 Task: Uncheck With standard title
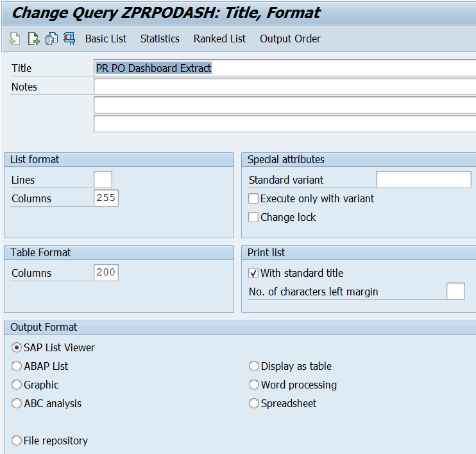pyautogui.click(x=253, y=273)
